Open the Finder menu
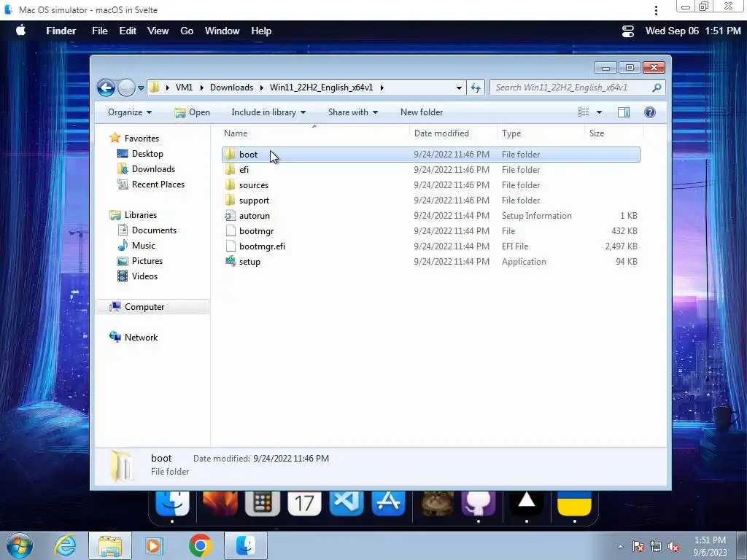The image size is (747, 560). (61, 31)
